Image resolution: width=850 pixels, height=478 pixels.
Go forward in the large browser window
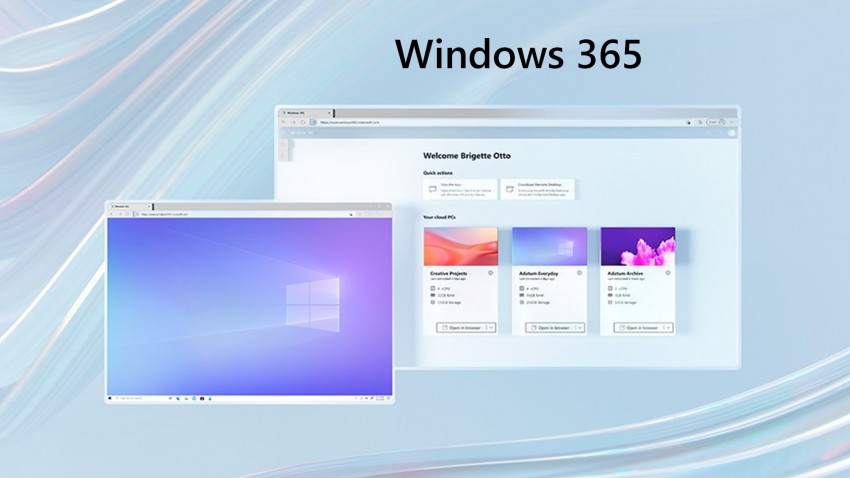(x=293, y=122)
